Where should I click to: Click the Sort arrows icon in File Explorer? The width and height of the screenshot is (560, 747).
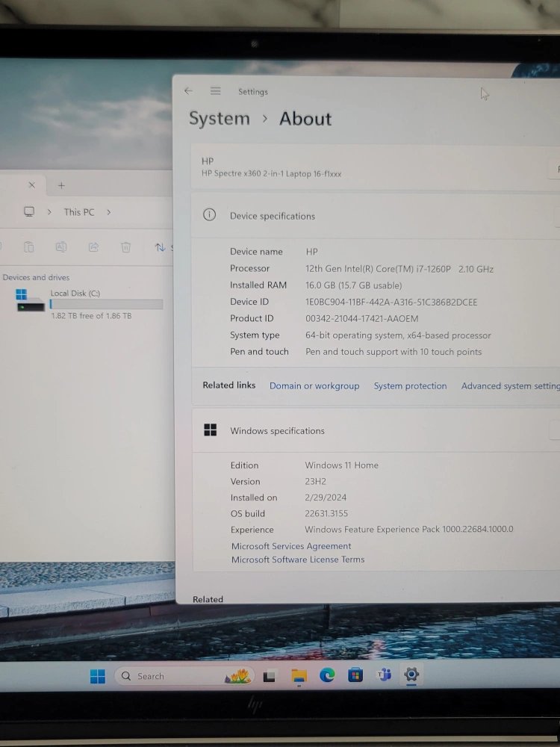(161, 247)
